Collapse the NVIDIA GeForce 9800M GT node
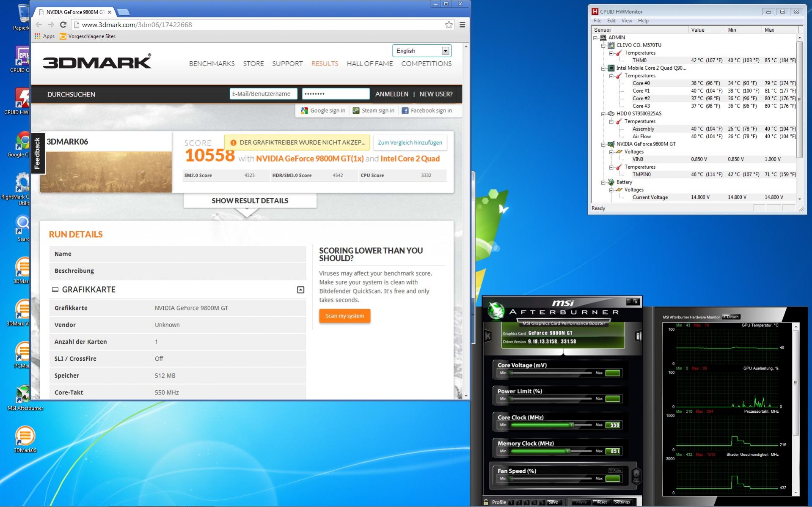812x507 pixels. click(x=603, y=144)
